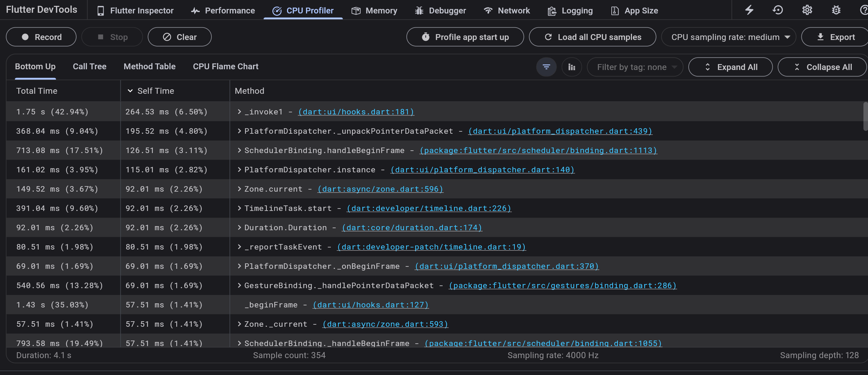Open the filter icon button
Image resolution: width=868 pixels, height=375 pixels.
click(546, 67)
